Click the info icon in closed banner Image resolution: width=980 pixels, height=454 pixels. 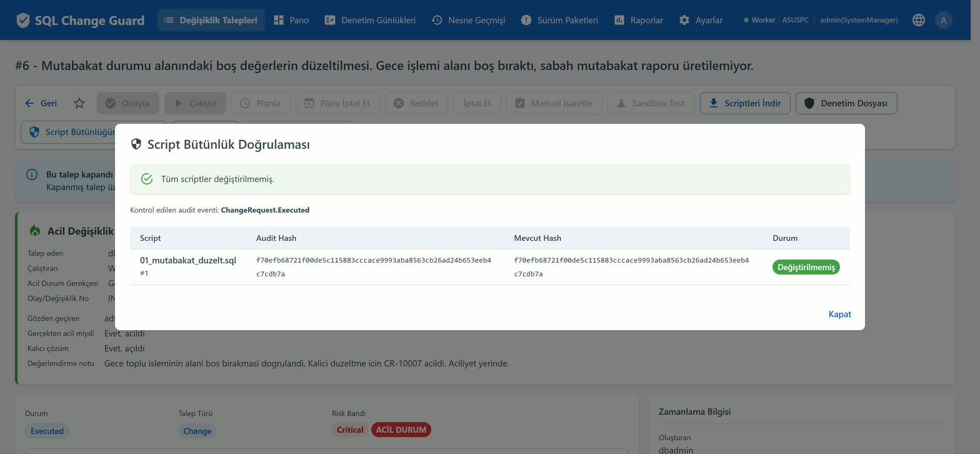click(32, 174)
